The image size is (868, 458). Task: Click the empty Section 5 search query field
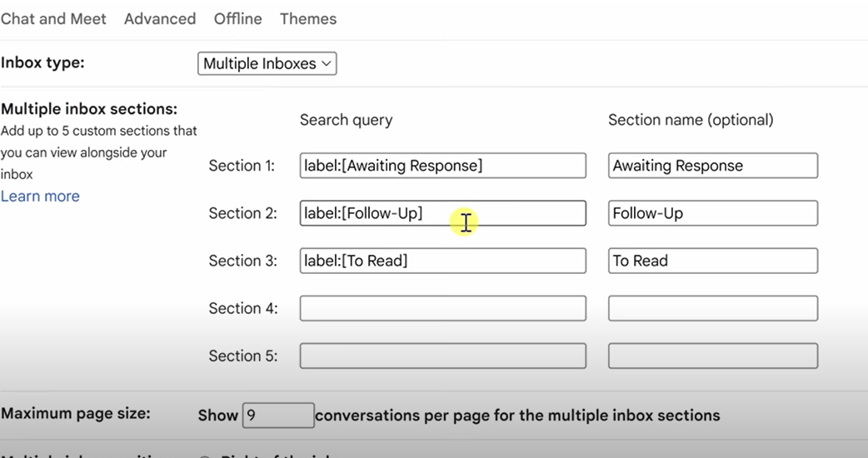tap(442, 356)
